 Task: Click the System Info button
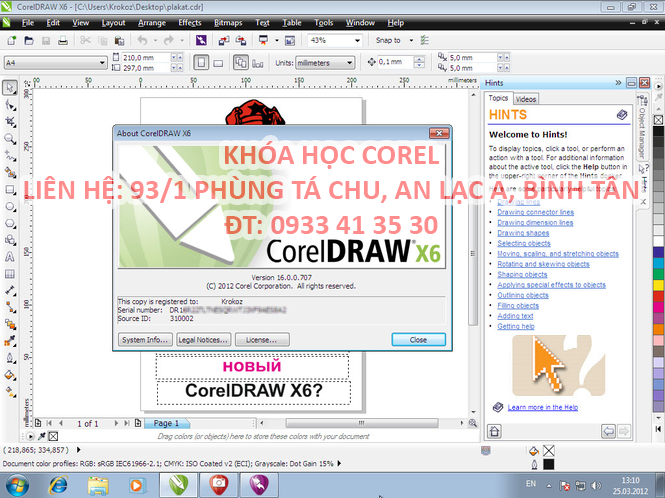tap(145, 339)
